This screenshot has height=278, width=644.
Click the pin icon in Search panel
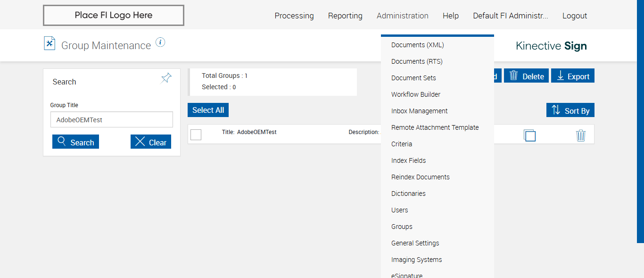pos(166,78)
